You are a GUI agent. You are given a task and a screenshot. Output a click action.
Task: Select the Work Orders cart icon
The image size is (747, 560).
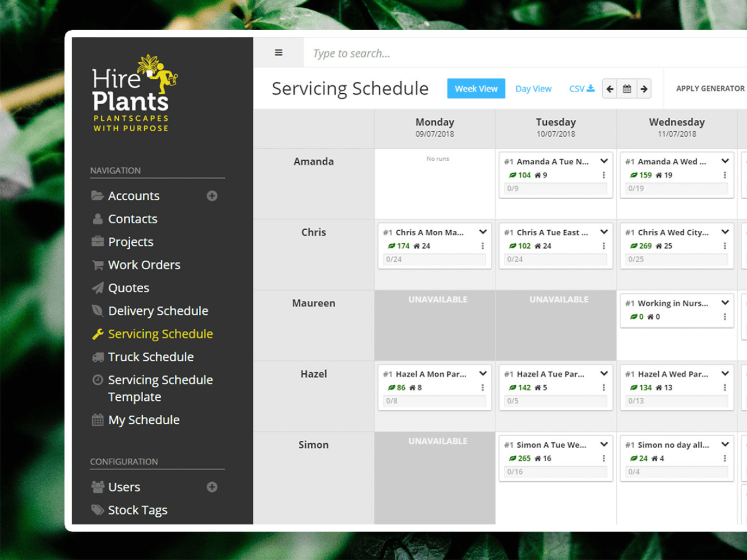click(x=97, y=264)
